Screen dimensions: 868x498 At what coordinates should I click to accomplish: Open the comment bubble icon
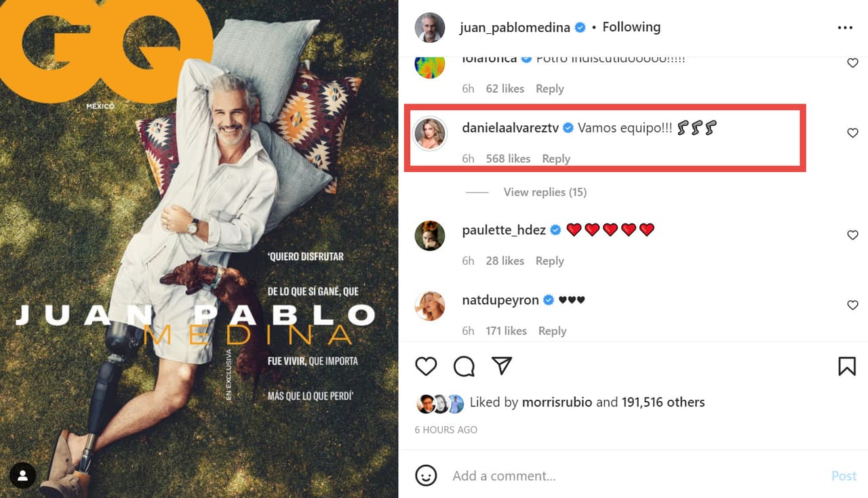coord(464,367)
